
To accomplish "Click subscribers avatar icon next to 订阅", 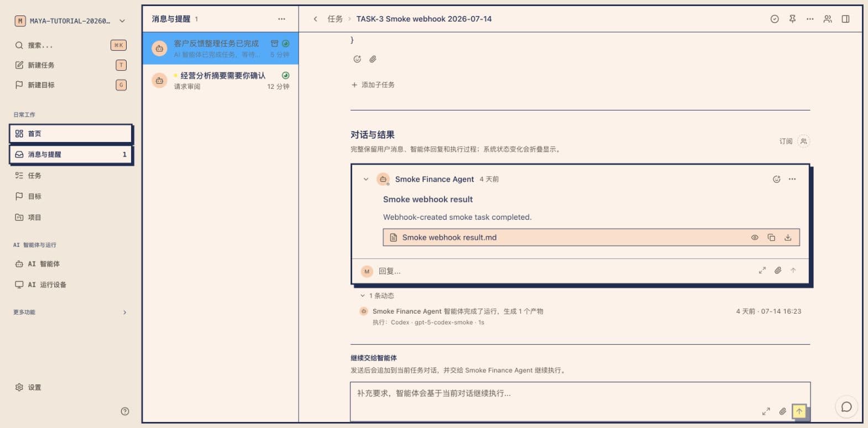I will (x=804, y=141).
